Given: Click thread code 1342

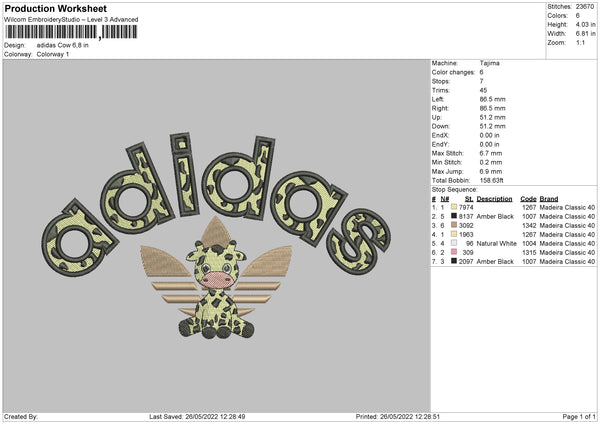Looking at the screenshot, I should pos(529,225).
